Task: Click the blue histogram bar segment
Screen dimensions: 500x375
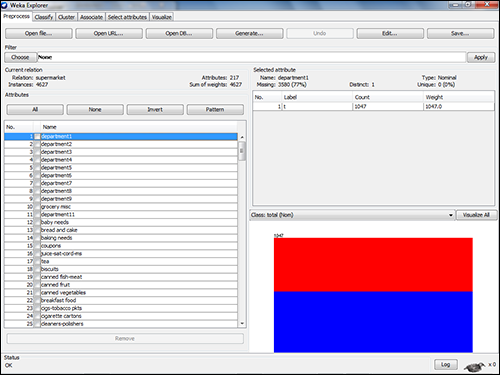Action: coord(373,322)
